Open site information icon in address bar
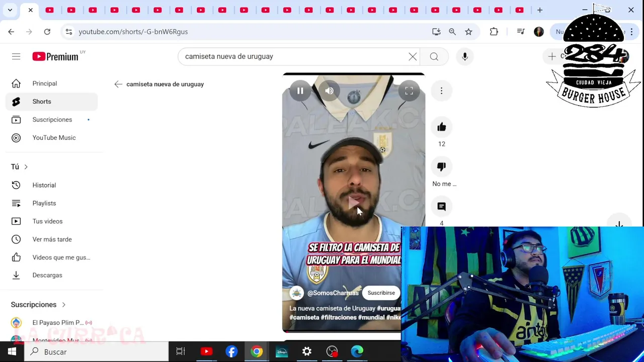Image resolution: width=644 pixels, height=362 pixels. tap(69, 32)
